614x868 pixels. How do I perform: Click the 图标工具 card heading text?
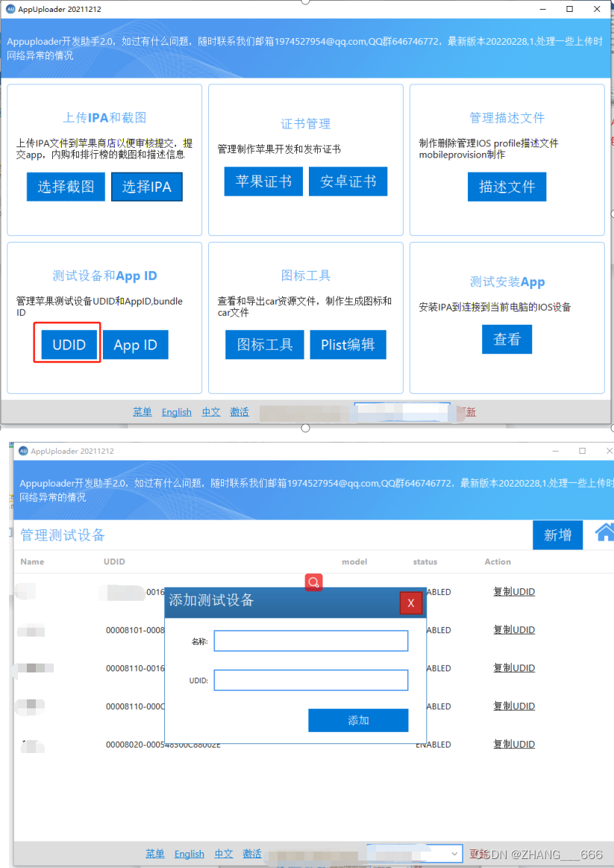pos(305,275)
